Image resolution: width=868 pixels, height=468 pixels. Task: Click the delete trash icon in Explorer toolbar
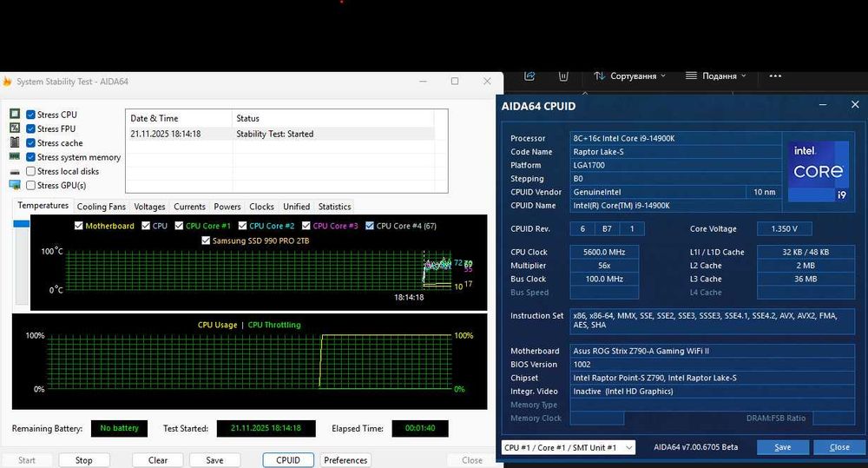(x=563, y=76)
